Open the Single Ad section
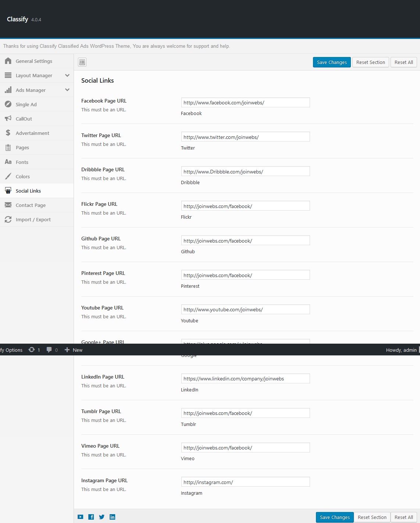The height and width of the screenshot is (523, 420). (37, 104)
